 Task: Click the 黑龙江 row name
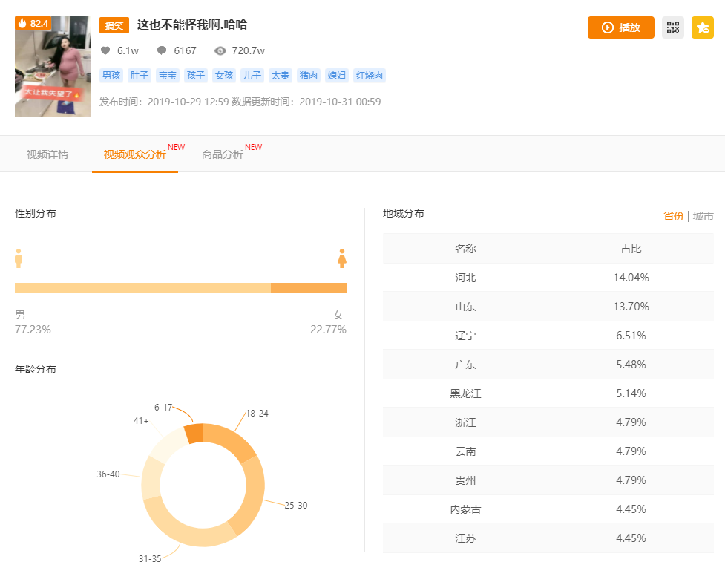465,393
